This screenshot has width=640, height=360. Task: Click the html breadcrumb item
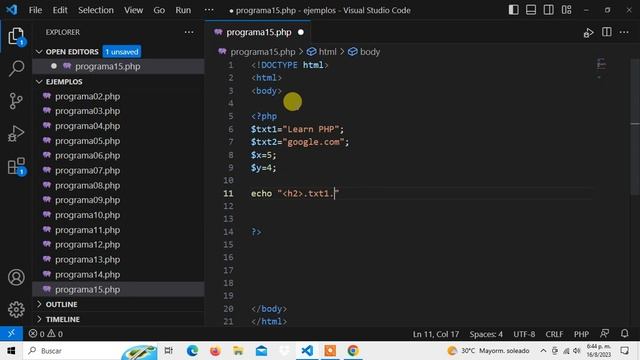click(x=322, y=52)
